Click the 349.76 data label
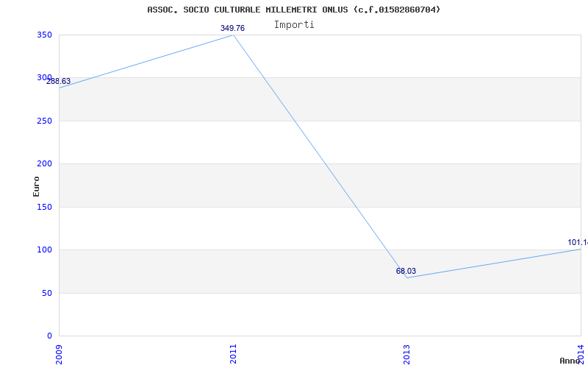Viewport: 588px width, 368px height. click(232, 28)
